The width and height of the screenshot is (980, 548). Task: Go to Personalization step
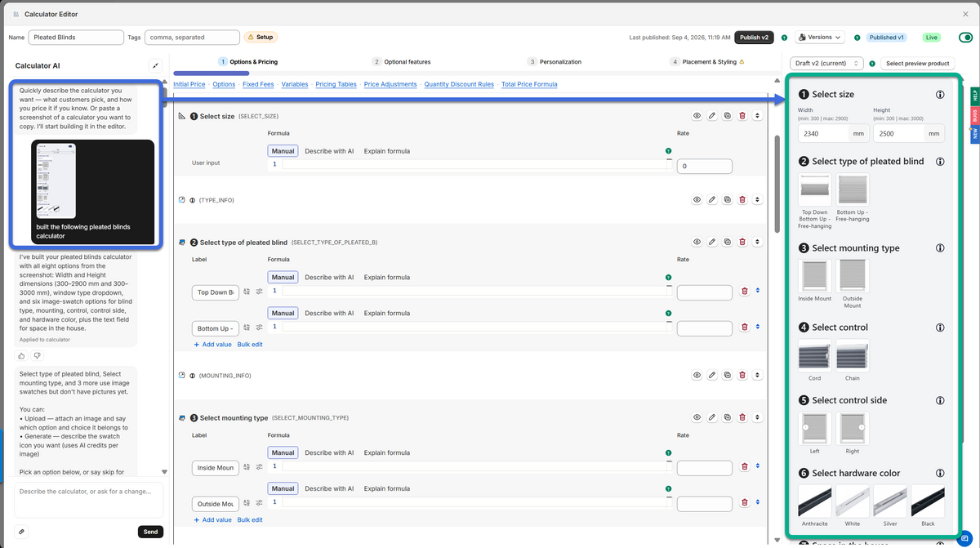click(x=555, y=62)
